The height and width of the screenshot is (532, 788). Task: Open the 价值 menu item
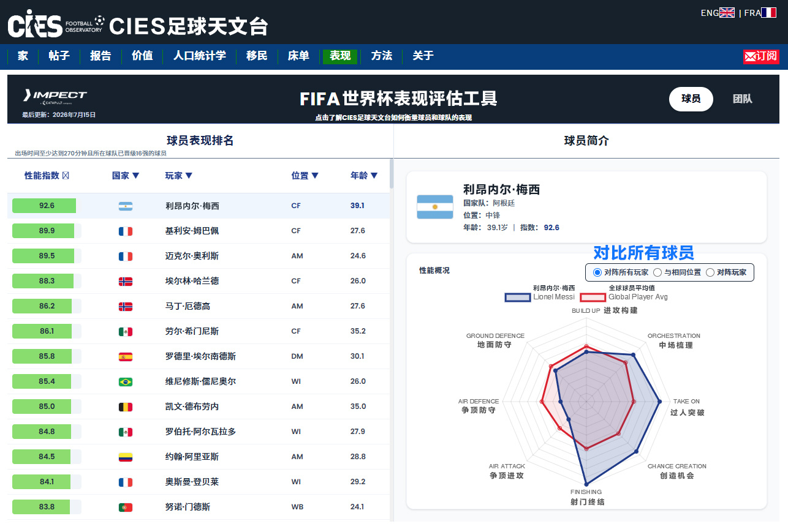point(143,56)
